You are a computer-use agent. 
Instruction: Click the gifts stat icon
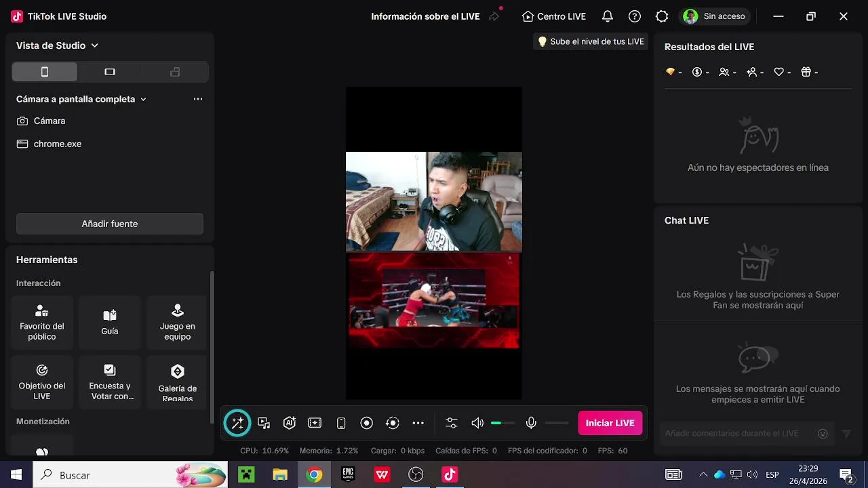(806, 72)
